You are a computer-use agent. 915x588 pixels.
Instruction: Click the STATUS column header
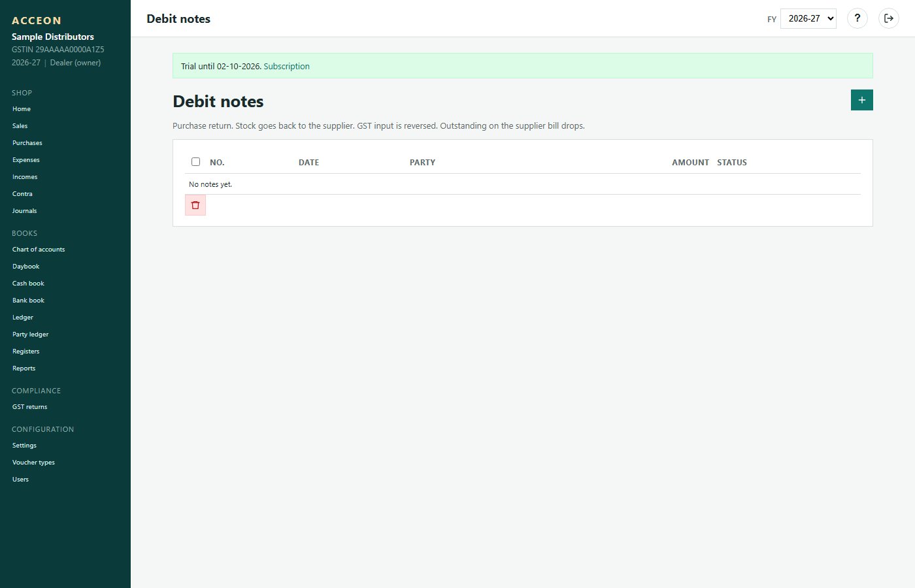[x=732, y=163]
